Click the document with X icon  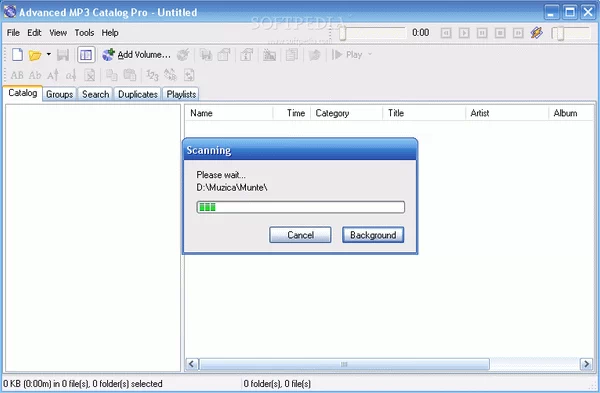click(x=90, y=75)
